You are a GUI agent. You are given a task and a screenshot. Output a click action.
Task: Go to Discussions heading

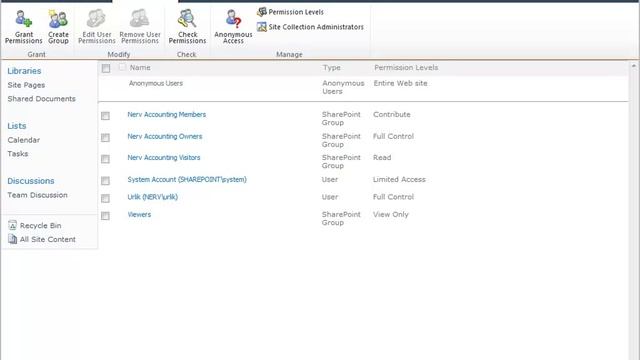tap(31, 181)
